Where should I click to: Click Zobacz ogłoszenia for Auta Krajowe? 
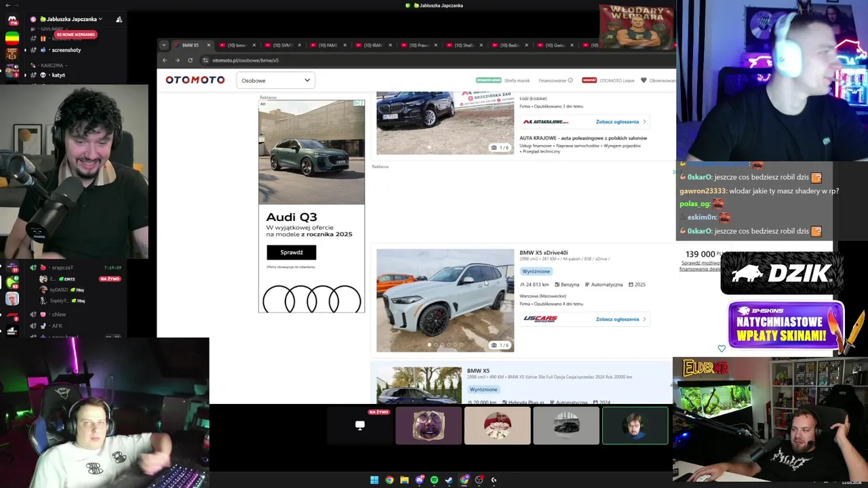[620, 122]
